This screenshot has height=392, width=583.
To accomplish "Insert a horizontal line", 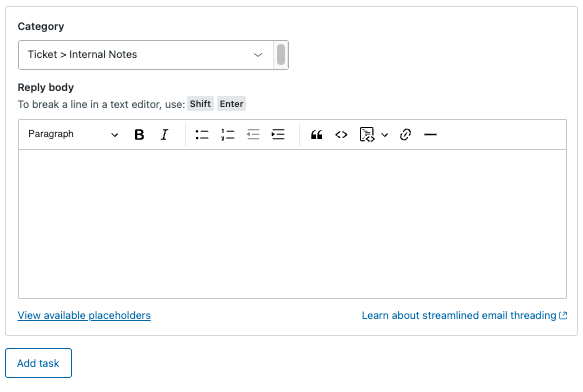I will click(430, 135).
